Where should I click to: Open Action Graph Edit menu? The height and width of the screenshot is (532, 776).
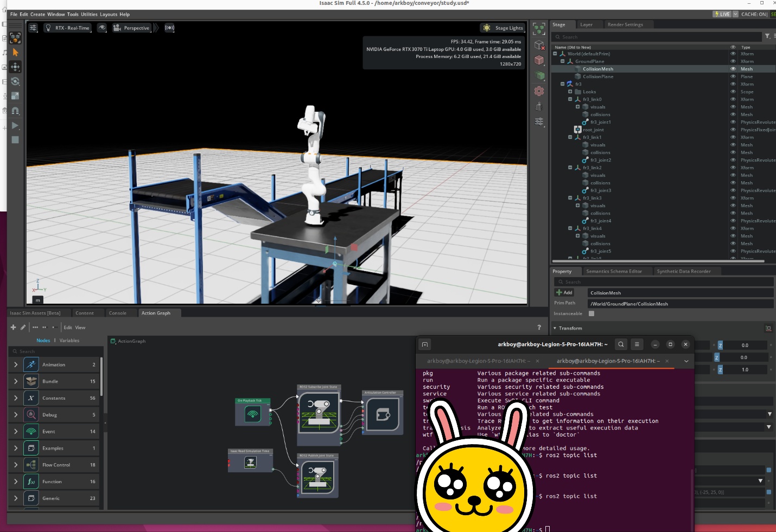68,328
